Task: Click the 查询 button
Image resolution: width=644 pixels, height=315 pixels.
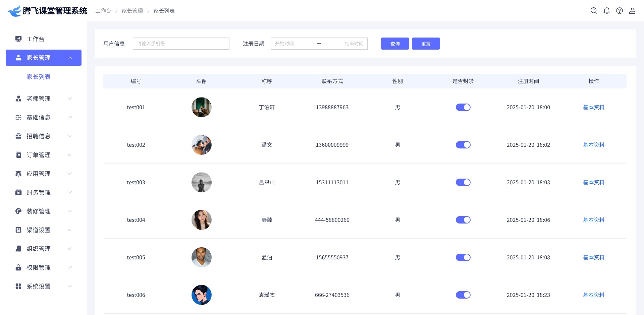Action: [395, 44]
